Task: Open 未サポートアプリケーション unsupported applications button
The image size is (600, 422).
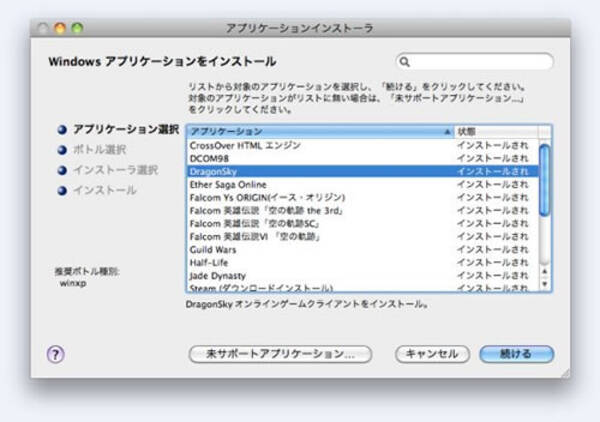Action: pyautogui.click(x=280, y=354)
